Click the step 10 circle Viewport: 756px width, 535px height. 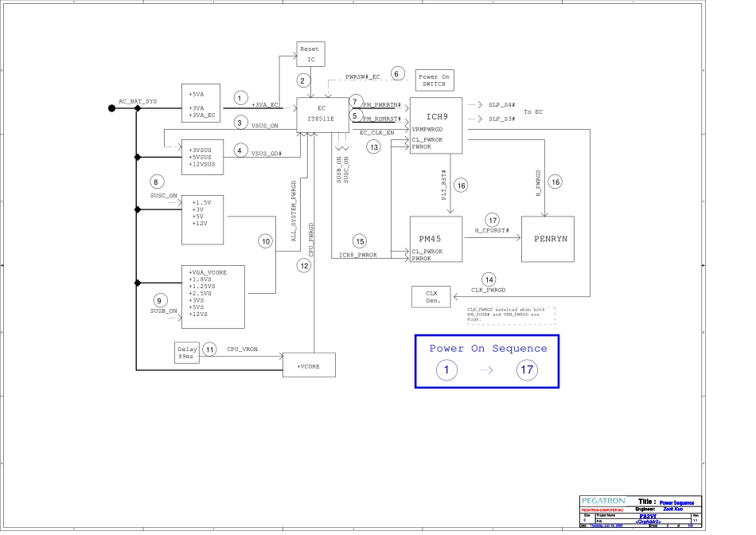click(x=265, y=241)
